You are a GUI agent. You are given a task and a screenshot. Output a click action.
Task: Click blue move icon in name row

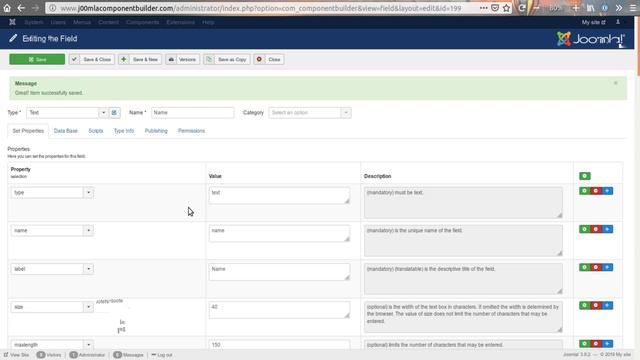point(607,229)
